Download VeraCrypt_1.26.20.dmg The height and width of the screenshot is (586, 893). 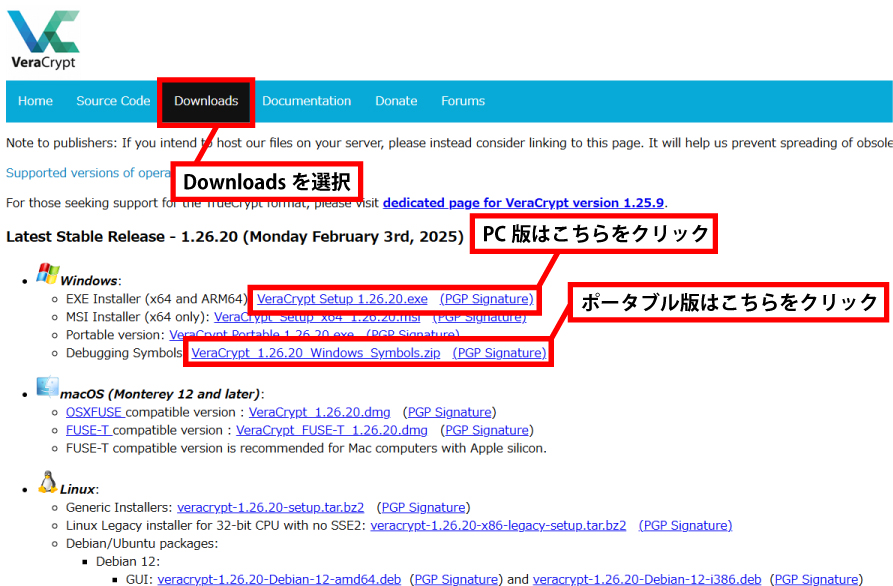319,412
